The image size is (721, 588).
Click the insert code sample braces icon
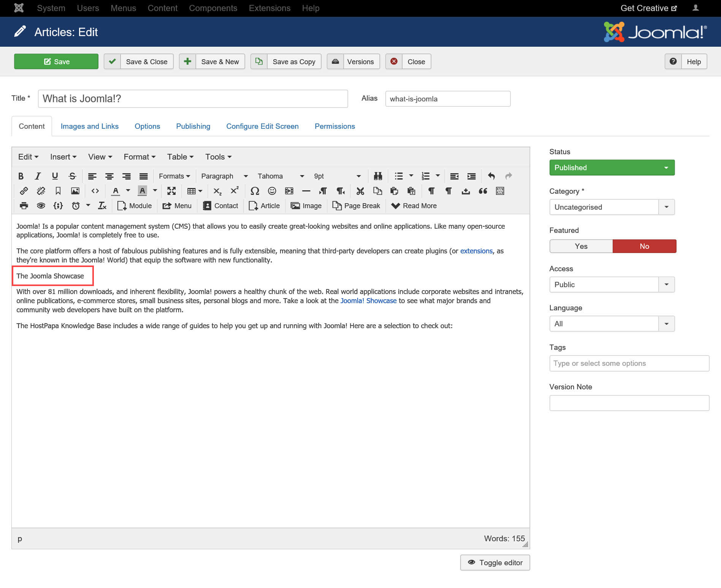(58, 205)
